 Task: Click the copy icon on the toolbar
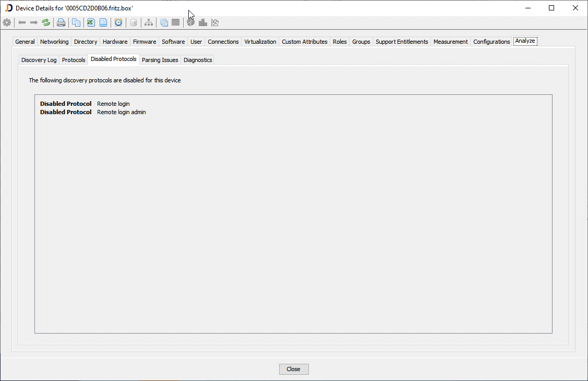click(x=76, y=22)
